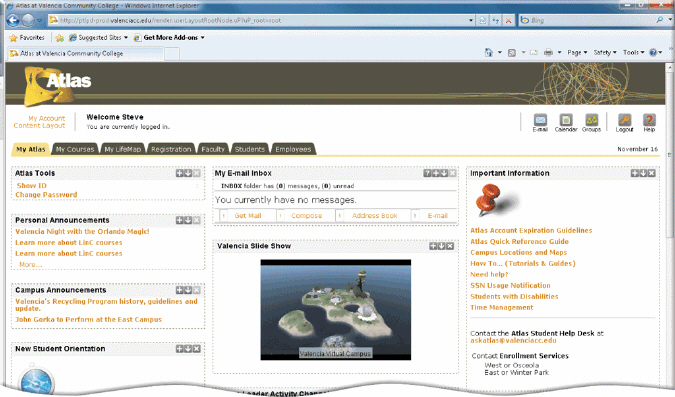The image size is (675, 397).
Task: Switch to the My LifeMap tab
Action: tap(123, 149)
